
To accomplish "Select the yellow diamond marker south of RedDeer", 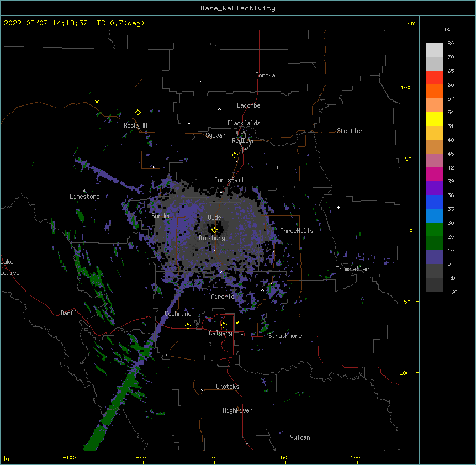I will tap(235, 155).
